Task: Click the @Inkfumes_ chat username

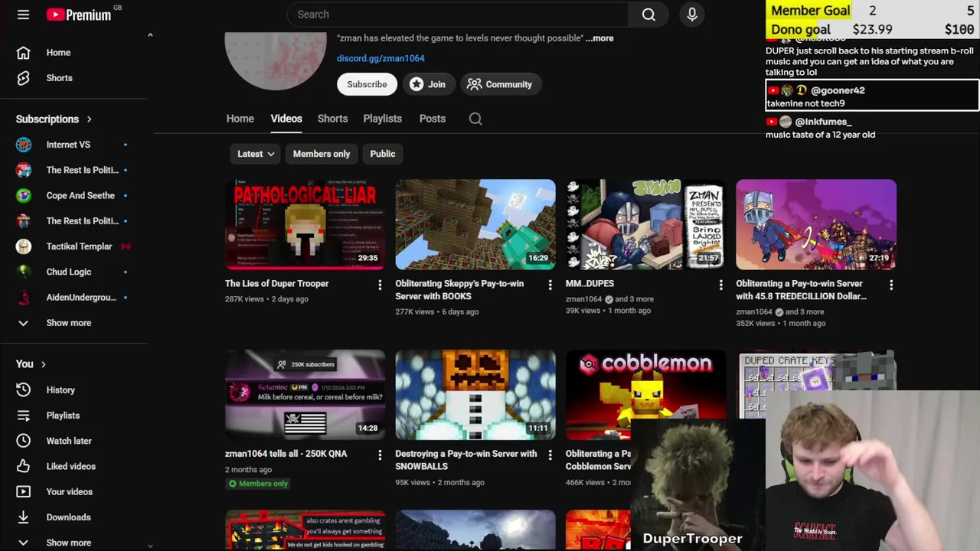Action: [823, 122]
